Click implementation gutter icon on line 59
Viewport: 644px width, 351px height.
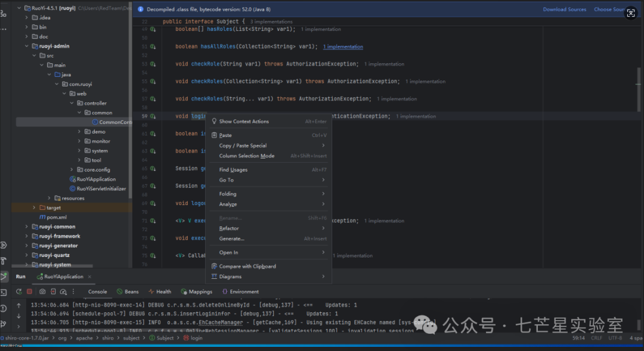(153, 116)
